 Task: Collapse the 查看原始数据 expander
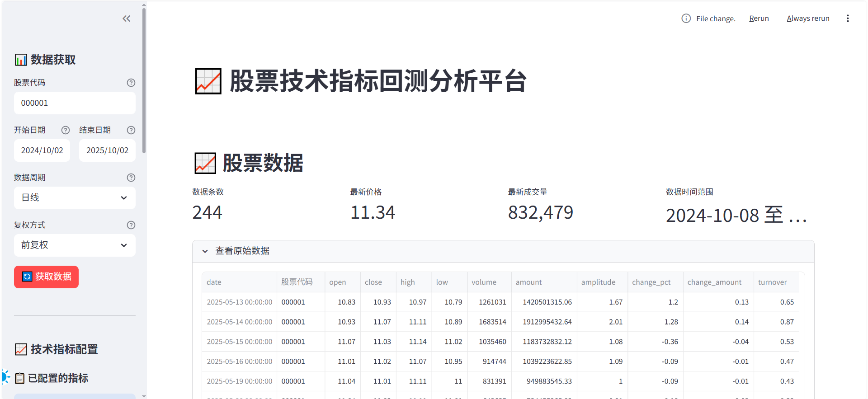[x=503, y=251]
